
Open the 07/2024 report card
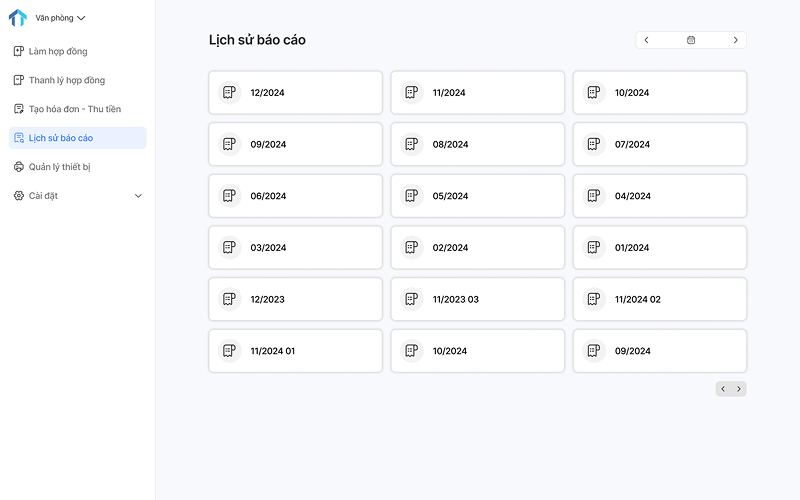click(x=660, y=144)
